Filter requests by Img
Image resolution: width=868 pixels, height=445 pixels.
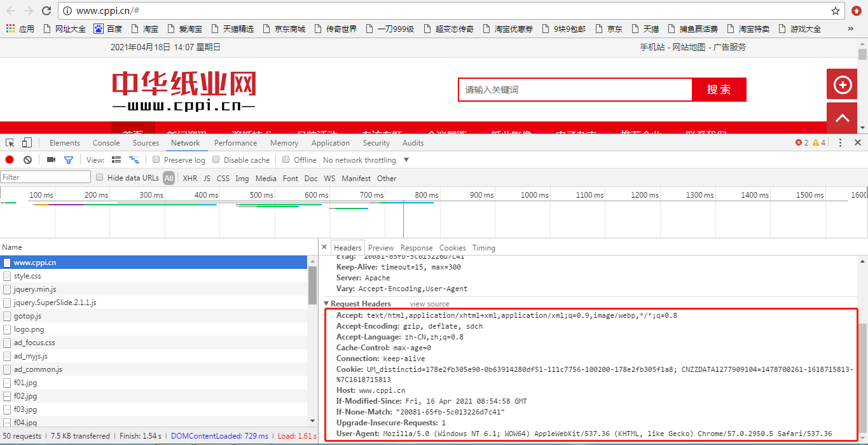[x=242, y=178]
